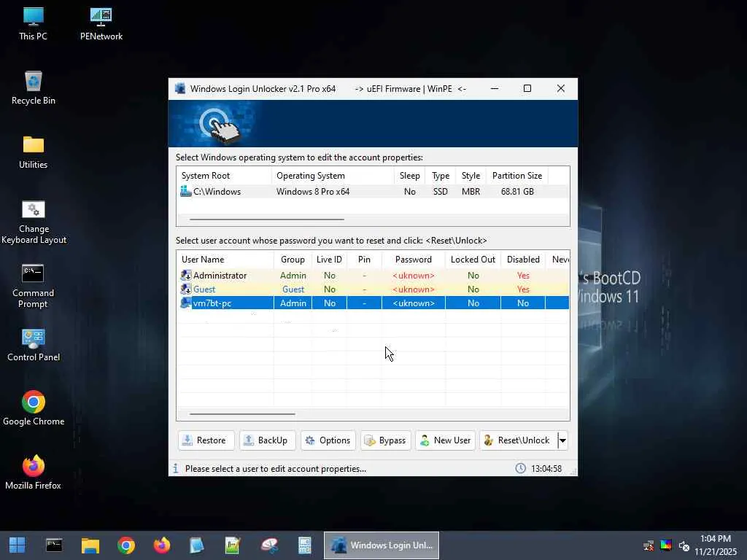Image resolution: width=747 pixels, height=560 pixels.
Task: Click the Group column header
Action: [x=293, y=260]
